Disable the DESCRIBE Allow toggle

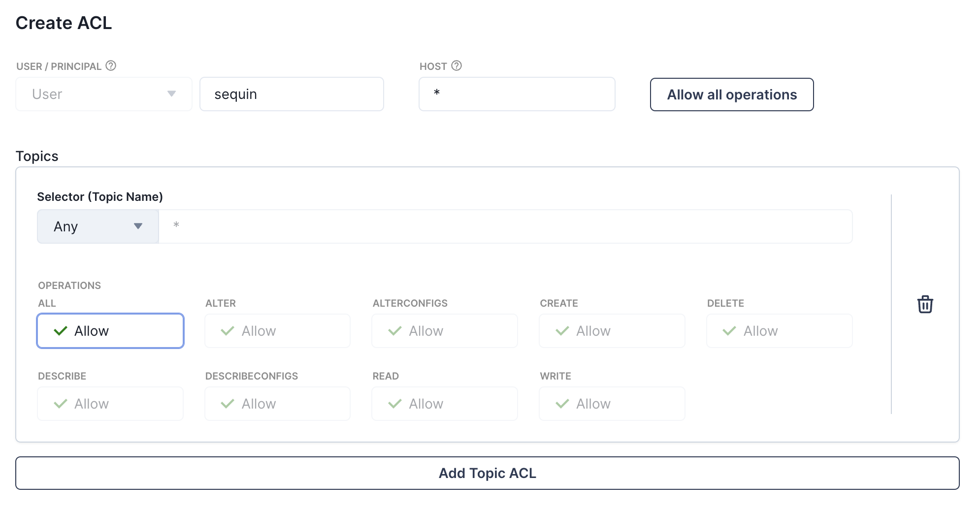pos(110,404)
